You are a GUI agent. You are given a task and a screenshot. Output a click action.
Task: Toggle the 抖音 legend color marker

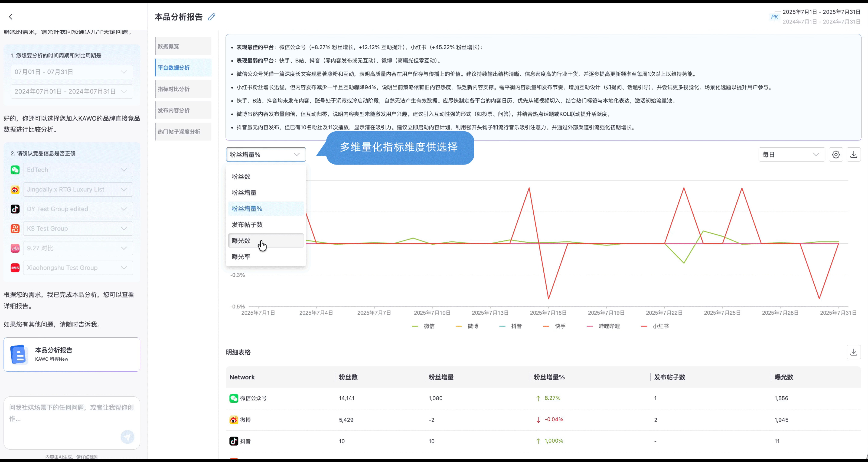[x=502, y=326]
